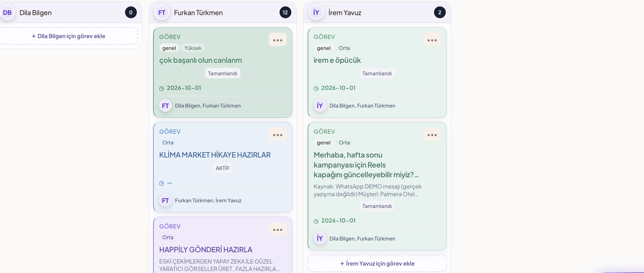This screenshot has width=644, height=273.
Task: Open options menu on Reels kampanyası card
Action: [432, 134]
